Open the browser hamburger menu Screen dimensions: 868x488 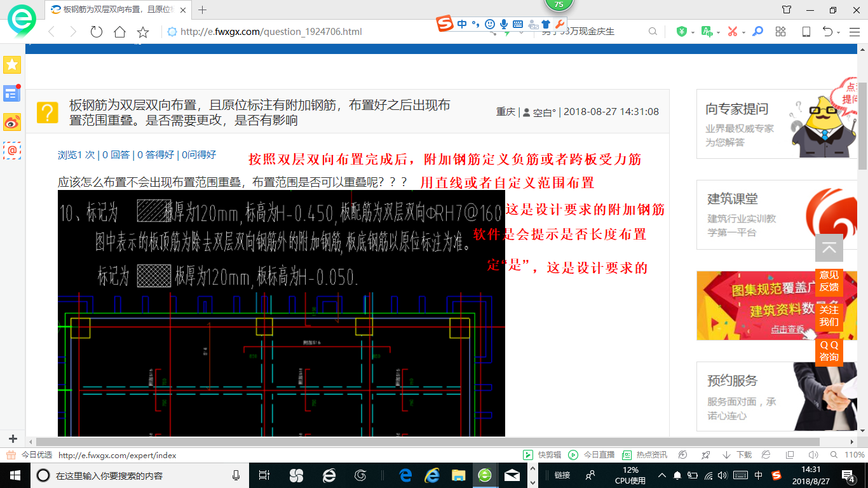coord(855,32)
